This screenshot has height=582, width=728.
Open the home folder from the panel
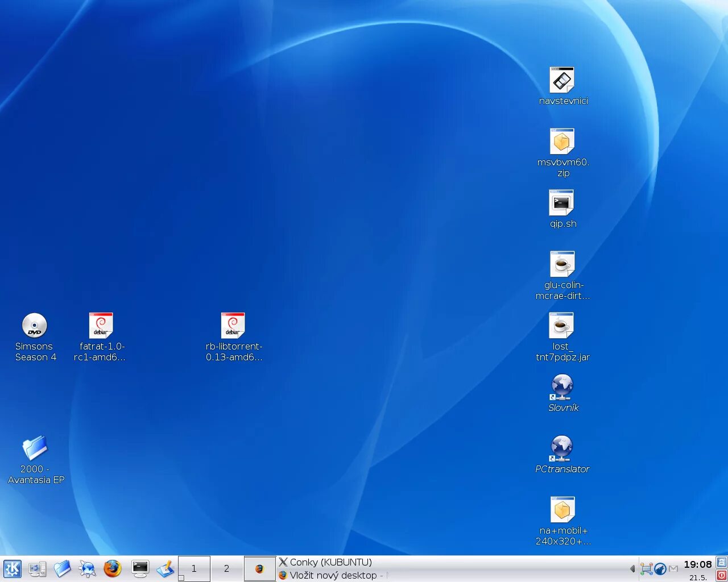pos(63,568)
